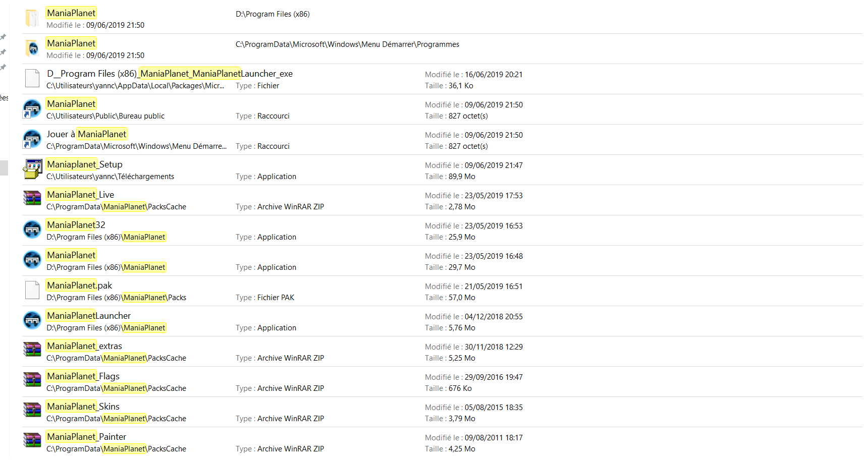The image size is (868, 460).
Task: Click the C:\Utilisateurs\Public\Bureau public path
Action: point(105,116)
